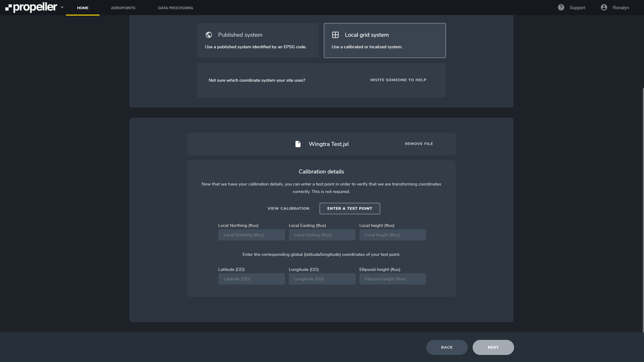Focus the Ellipsoid height (ftus) field
644x362 pixels.
tap(393, 279)
